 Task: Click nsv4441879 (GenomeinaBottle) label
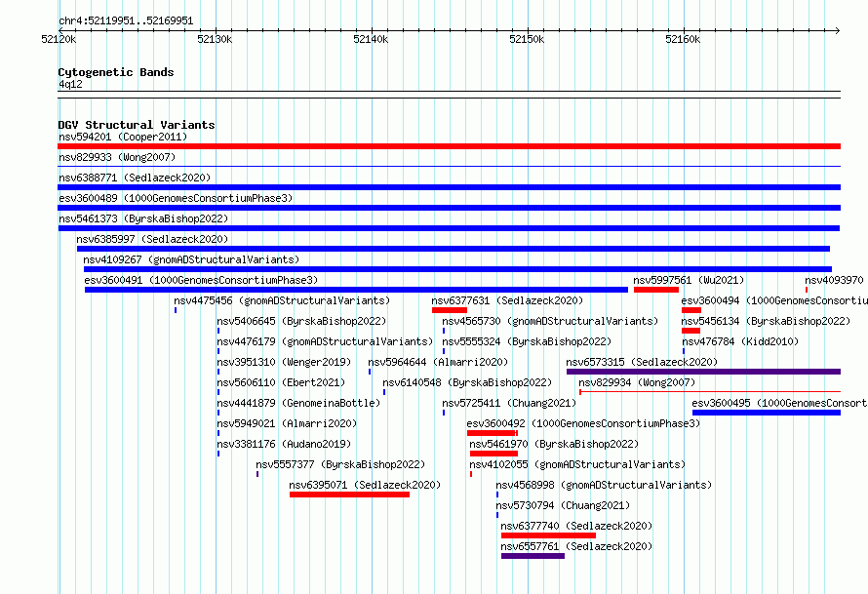[298, 403]
